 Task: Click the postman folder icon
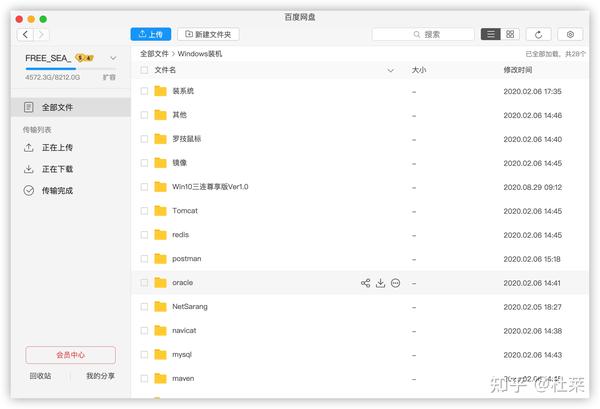pos(160,259)
